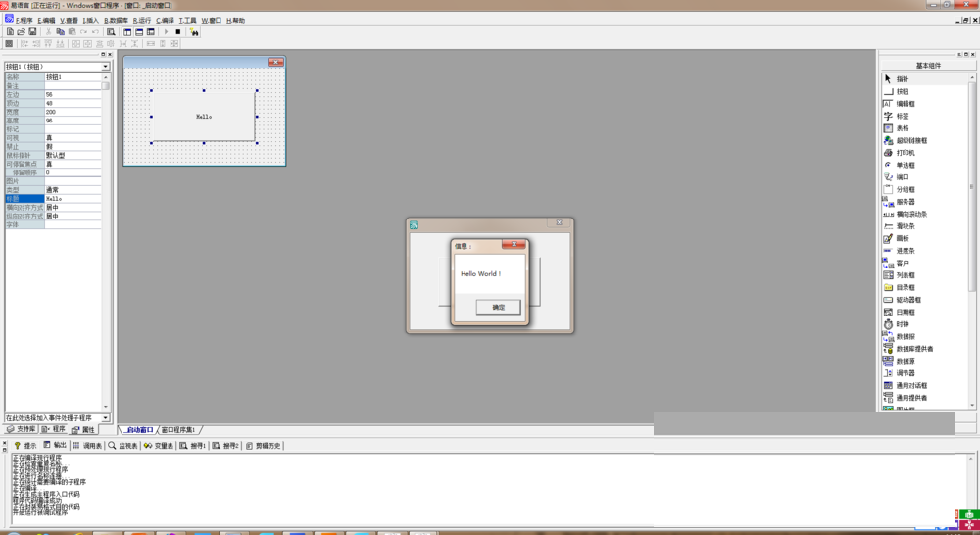Open the R.运行 menu
This screenshot has height=535, width=980.
pyautogui.click(x=142, y=20)
